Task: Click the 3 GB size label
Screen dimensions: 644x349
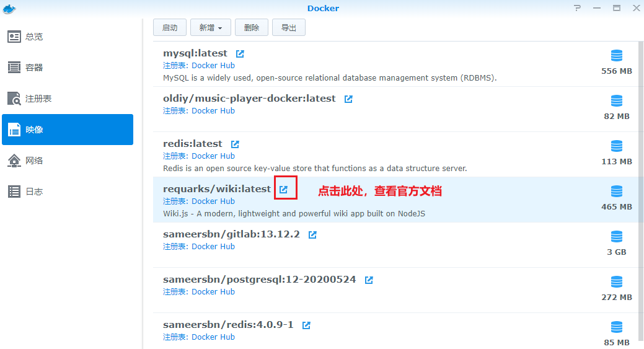Action: click(x=617, y=252)
